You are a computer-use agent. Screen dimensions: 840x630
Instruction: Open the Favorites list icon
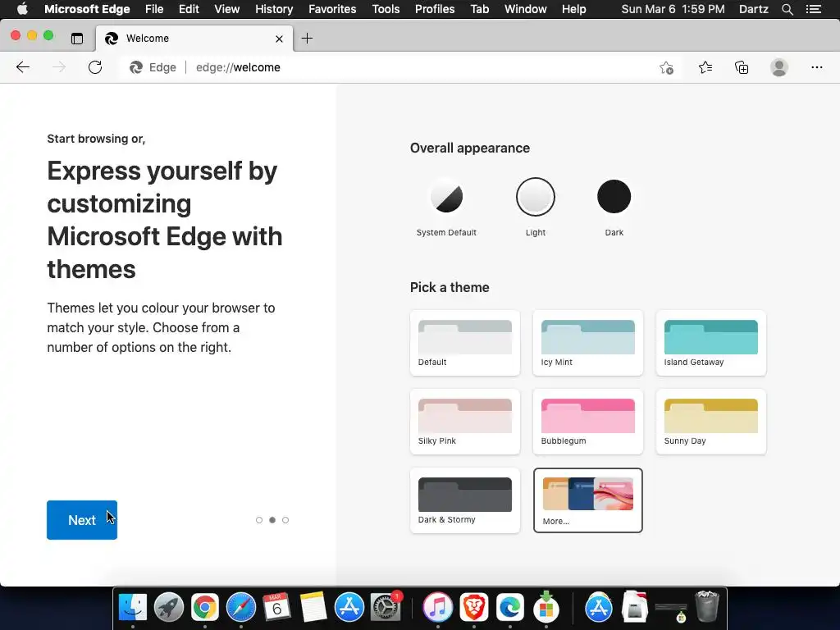point(705,67)
